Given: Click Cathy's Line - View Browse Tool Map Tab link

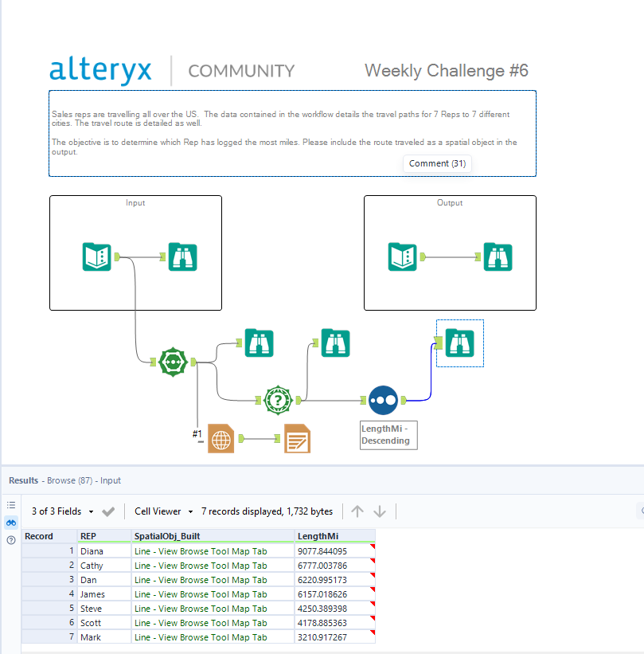Looking at the screenshot, I should 201,566.
